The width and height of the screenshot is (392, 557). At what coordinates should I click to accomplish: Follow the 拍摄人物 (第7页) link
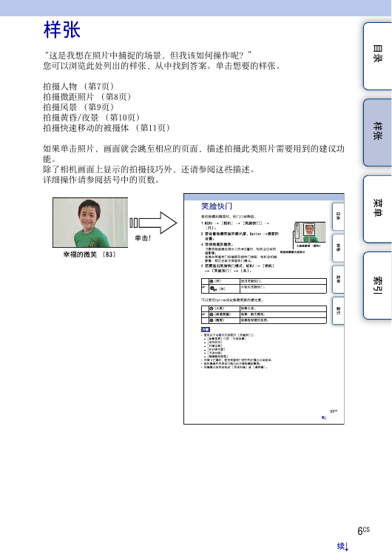pos(78,87)
